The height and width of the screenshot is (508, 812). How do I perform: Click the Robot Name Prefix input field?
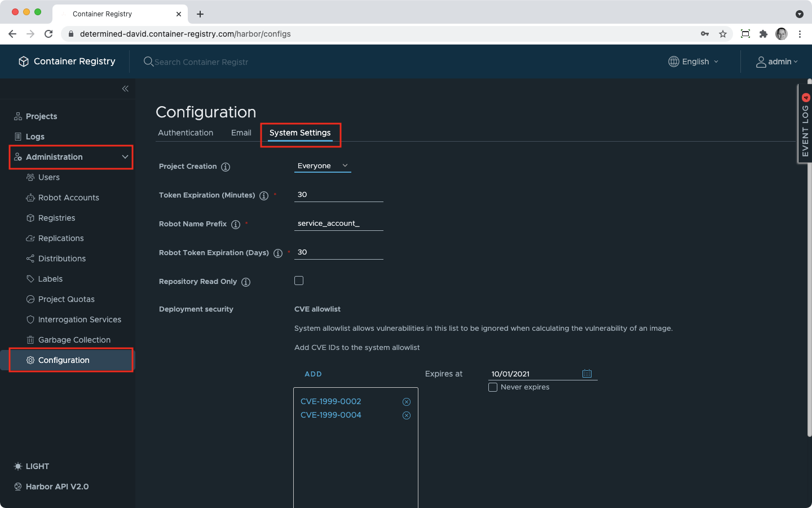pos(339,224)
